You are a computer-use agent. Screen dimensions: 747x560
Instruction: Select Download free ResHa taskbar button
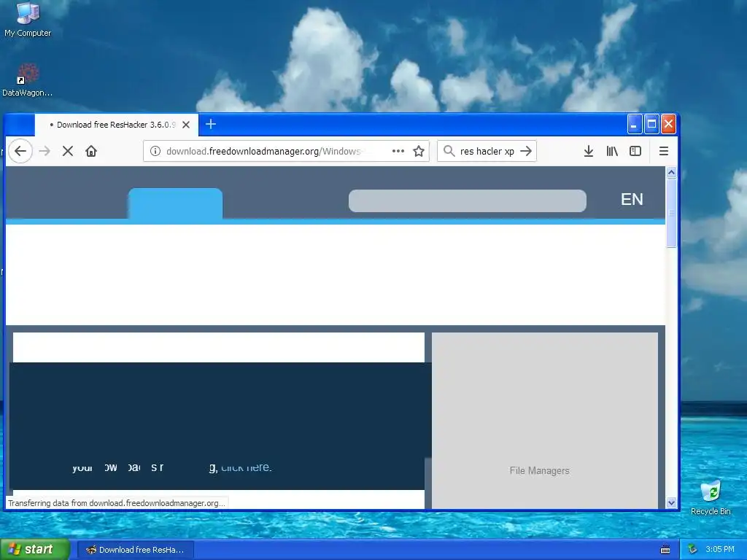(136, 550)
